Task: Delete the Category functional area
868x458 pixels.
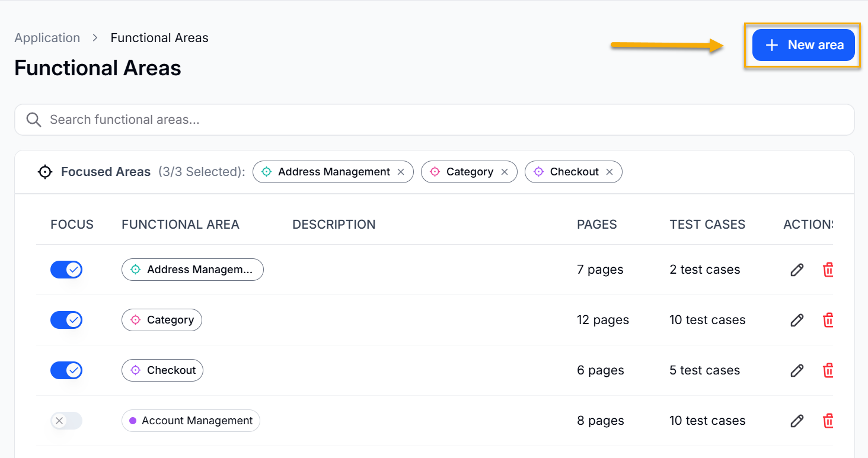Action: click(x=828, y=321)
